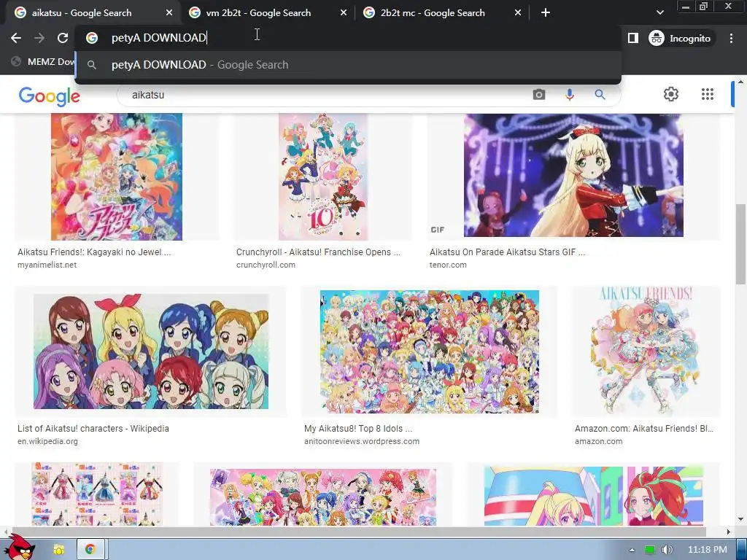Click the 'amazon.com' source text
This screenshot has height=560, width=747.
(598, 441)
